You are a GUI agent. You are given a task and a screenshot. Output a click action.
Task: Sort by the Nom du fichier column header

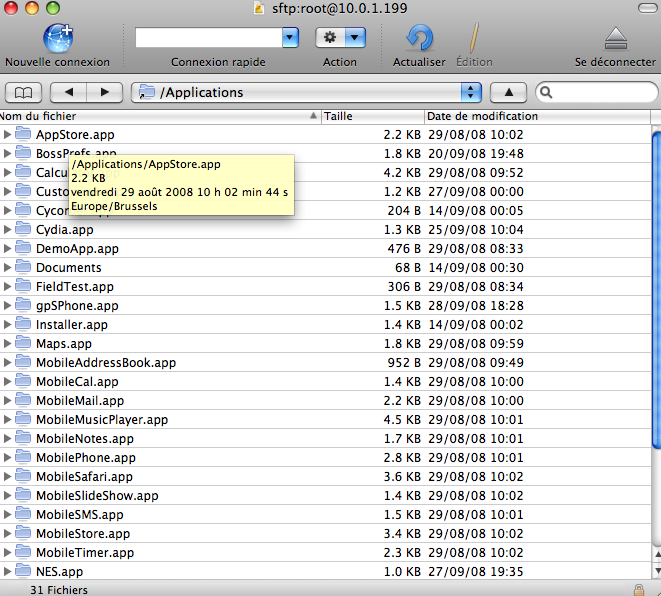pyautogui.click(x=160, y=116)
